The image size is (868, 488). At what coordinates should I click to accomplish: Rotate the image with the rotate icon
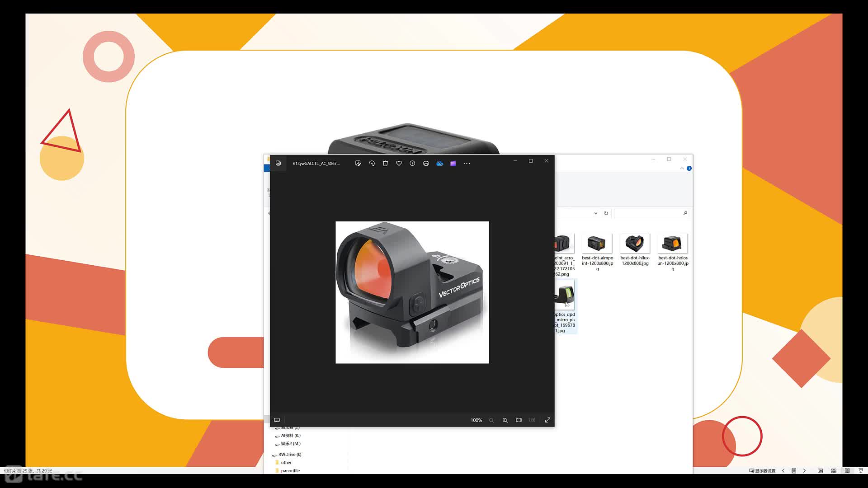point(372,164)
